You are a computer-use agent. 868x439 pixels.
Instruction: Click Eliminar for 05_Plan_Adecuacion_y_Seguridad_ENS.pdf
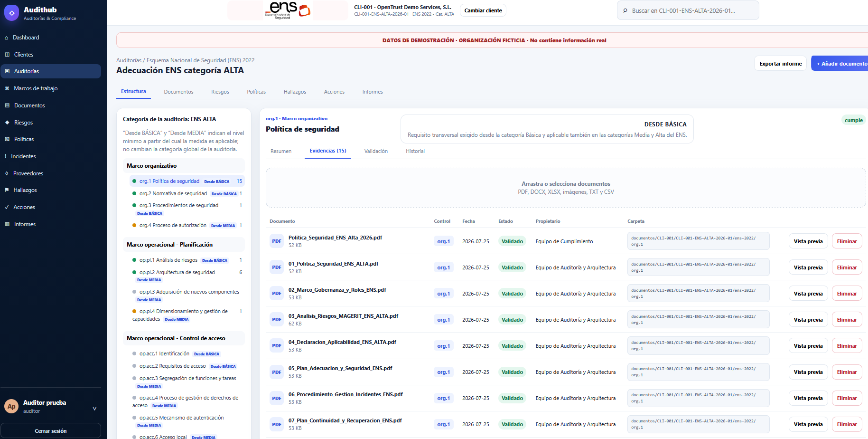[x=847, y=372]
